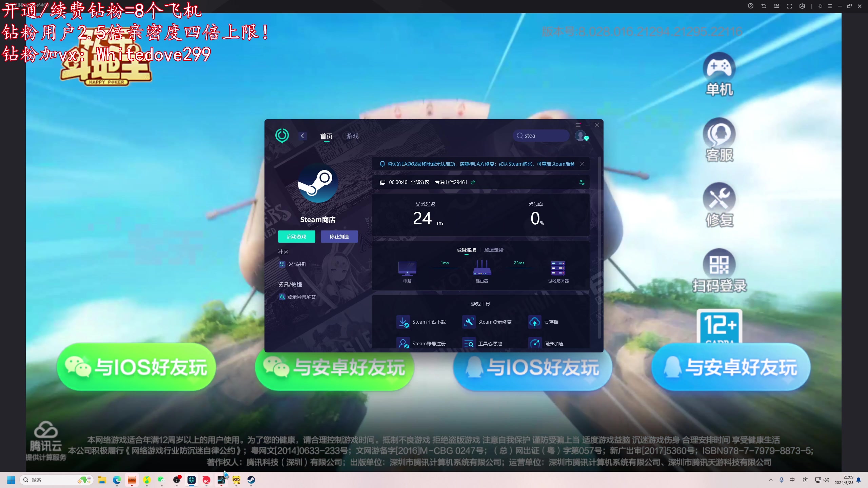Click the 云存档 cloud save icon
868x488 pixels.
535,322
